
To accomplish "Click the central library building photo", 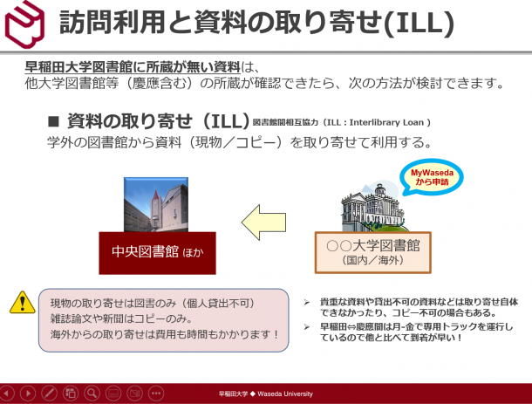I will click(156, 204).
